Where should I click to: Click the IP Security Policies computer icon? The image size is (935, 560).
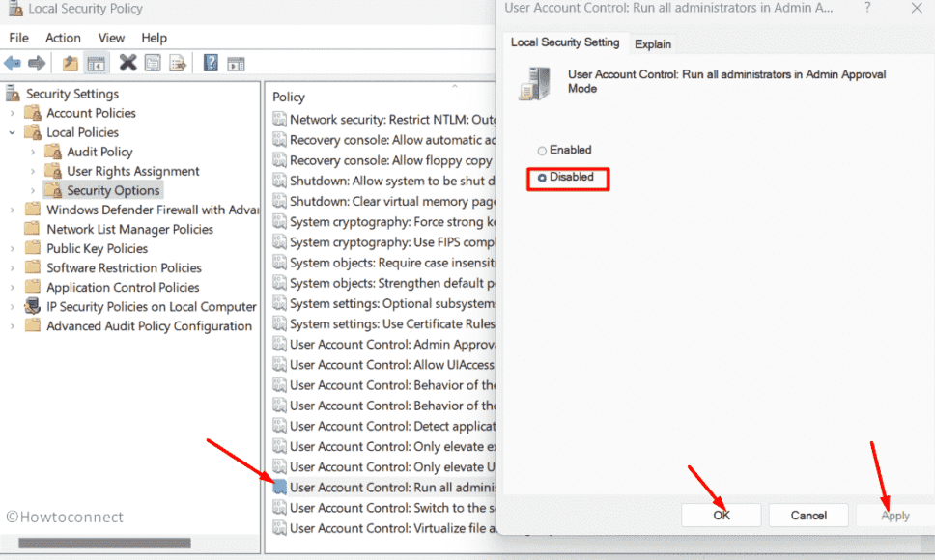[x=32, y=306]
